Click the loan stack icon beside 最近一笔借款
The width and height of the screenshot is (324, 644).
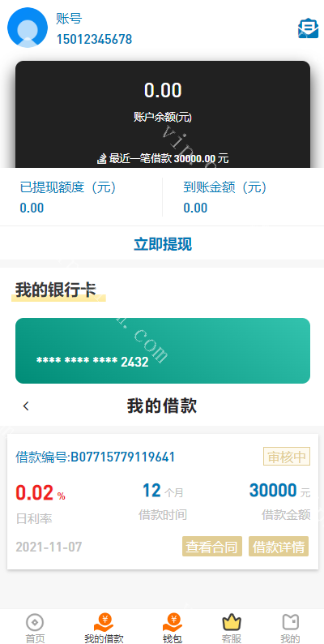pos(102,158)
